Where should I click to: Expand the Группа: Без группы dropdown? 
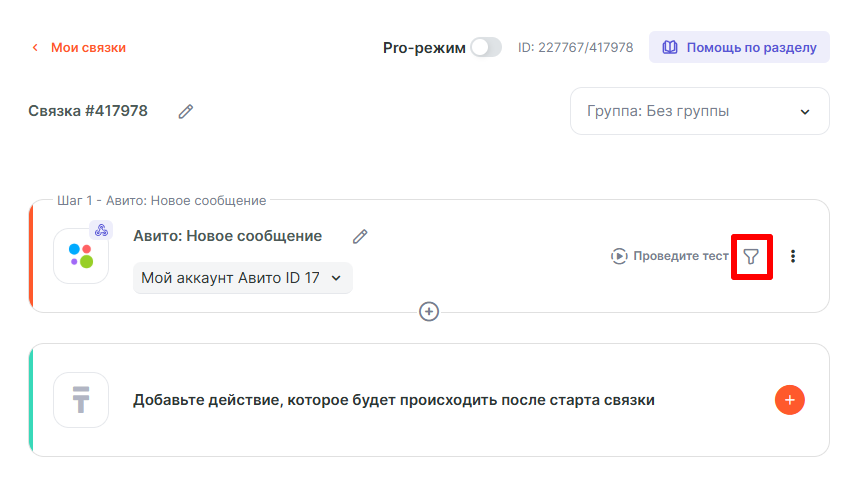point(699,111)
